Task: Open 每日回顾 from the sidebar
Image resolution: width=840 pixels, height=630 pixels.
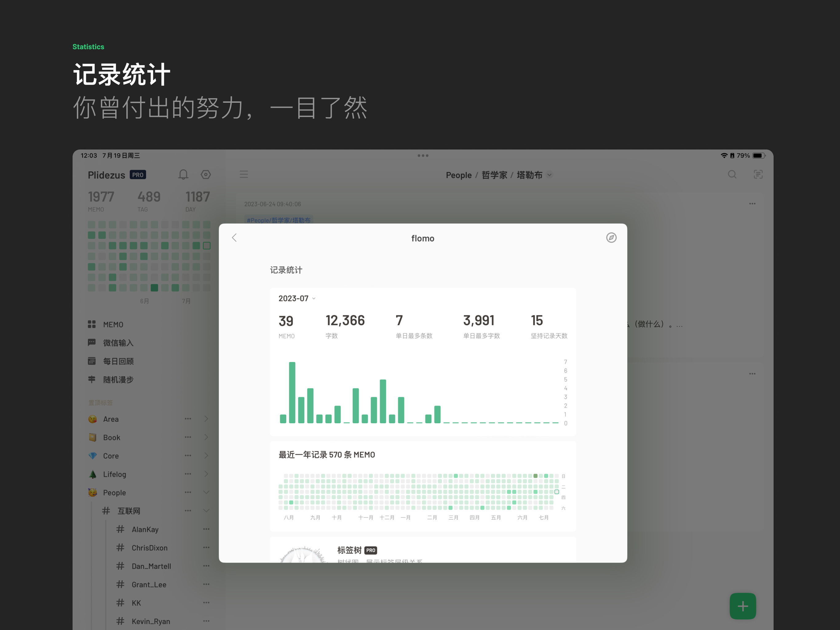Action: point(92,361)
